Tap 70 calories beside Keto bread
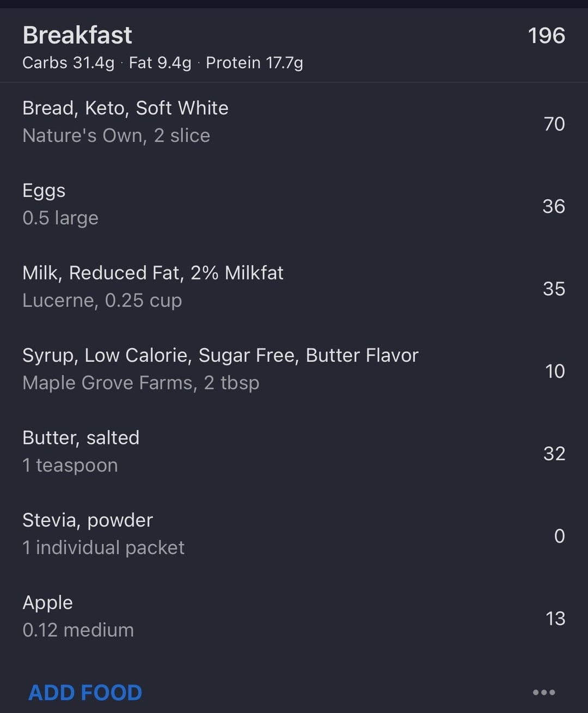The height and width of the screenshot is (713, 588). click(554, 124)
